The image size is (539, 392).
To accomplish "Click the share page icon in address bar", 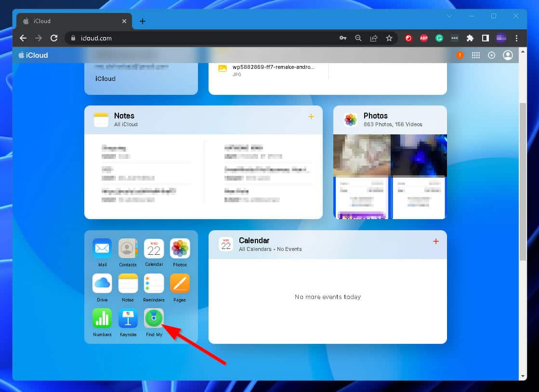I will (374, 38).
